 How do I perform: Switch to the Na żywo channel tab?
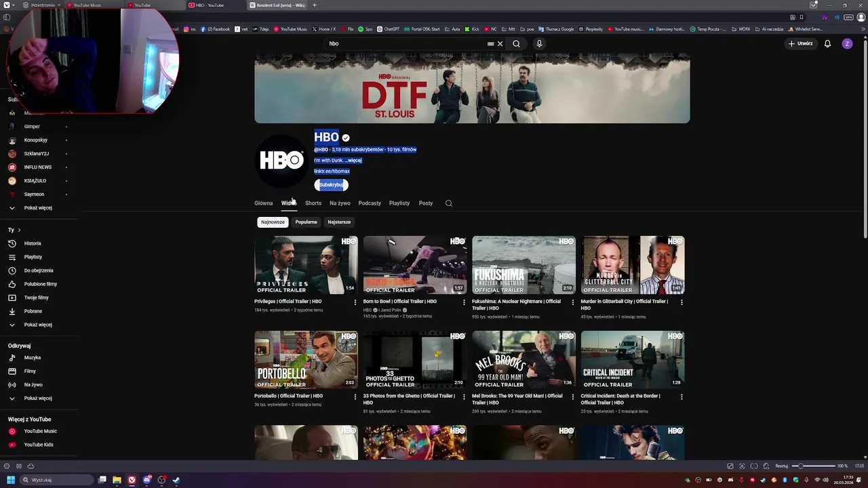point(340,203)
